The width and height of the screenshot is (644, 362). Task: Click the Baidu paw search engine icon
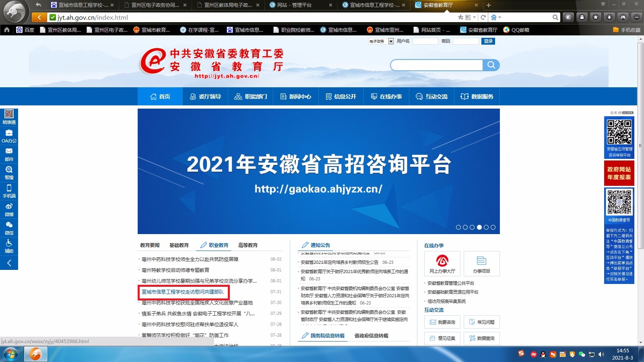(494, 17)
